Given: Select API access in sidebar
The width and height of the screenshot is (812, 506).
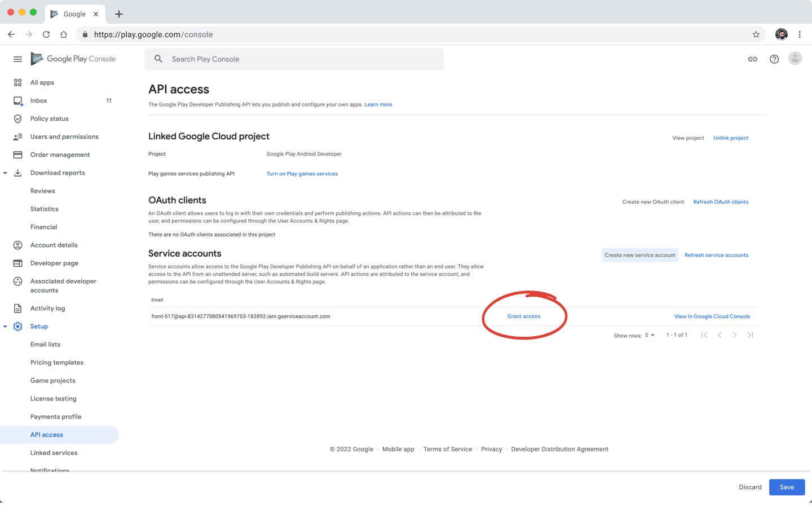Looking at the screenshot, I should (59, 434).
